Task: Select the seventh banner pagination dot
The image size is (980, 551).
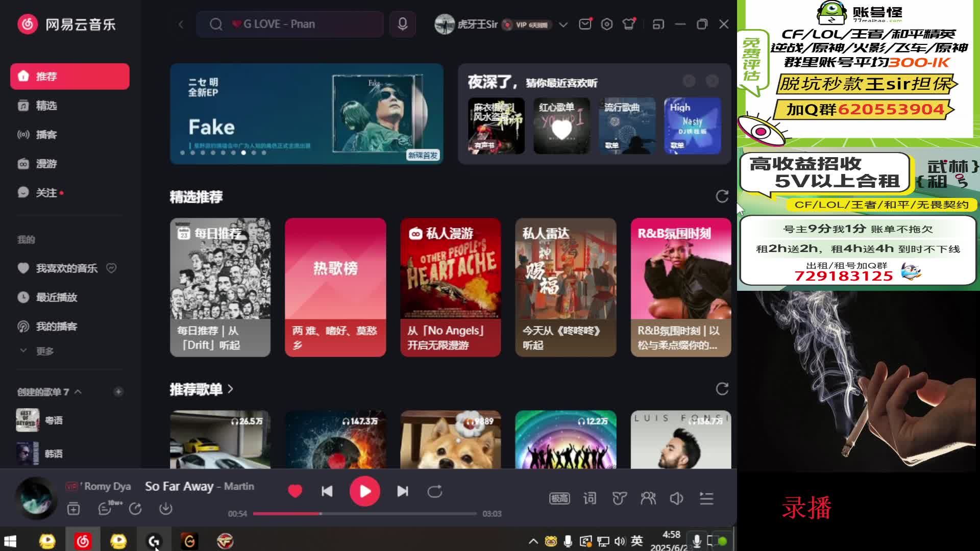Action: coord(243,153)
